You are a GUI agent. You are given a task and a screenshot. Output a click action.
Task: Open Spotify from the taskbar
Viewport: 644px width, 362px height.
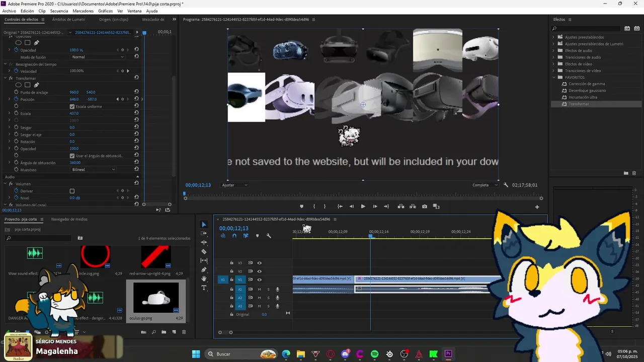coord(375,354)
